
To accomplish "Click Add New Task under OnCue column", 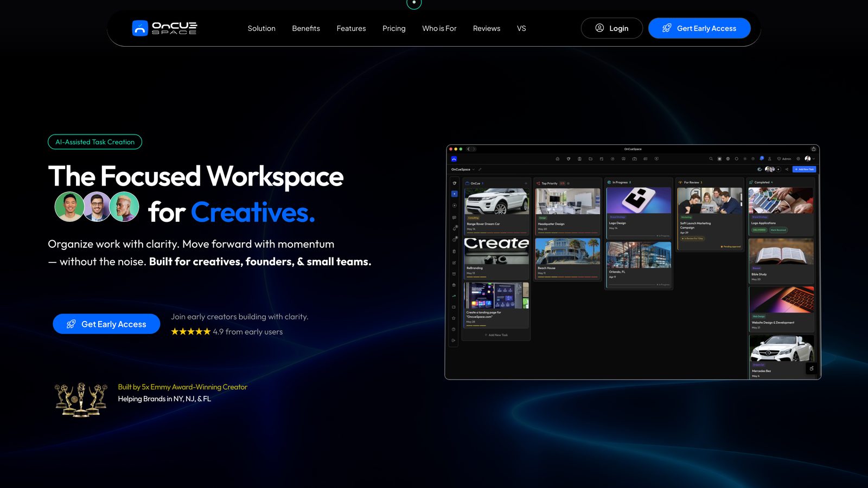I will pyautogui.click(x=496, y=335).
